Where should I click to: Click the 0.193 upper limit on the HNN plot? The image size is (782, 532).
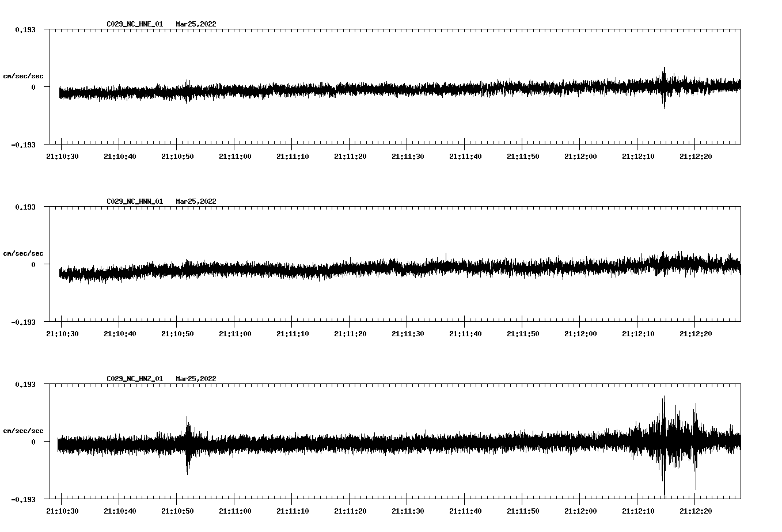(x=25, y=207)
